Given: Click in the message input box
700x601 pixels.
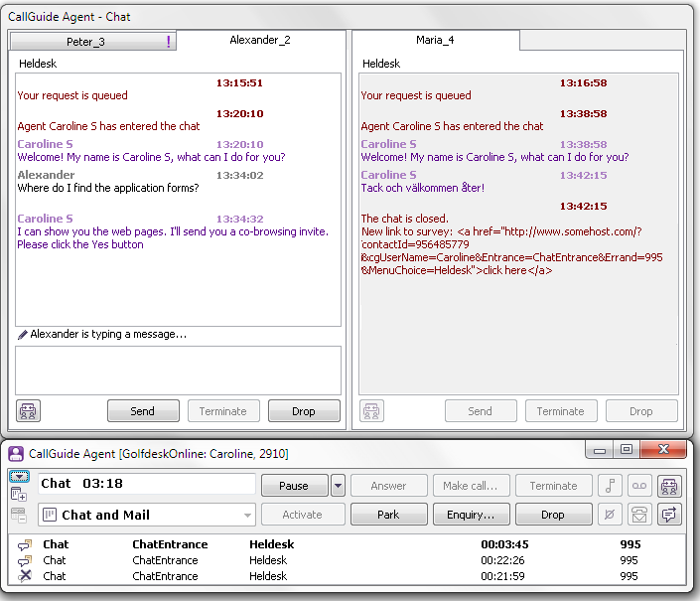Looking at the screenshot, I should coord(178,371).
